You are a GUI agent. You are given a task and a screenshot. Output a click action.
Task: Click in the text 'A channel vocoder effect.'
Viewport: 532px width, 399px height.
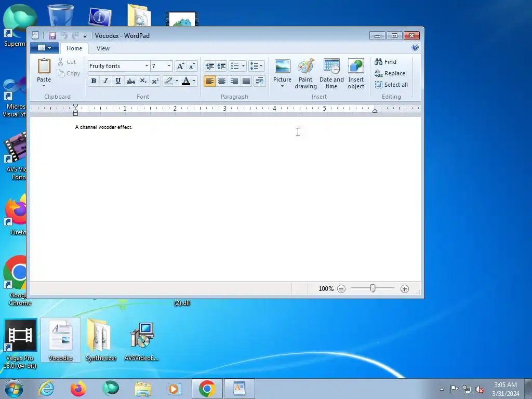point(104,127)
